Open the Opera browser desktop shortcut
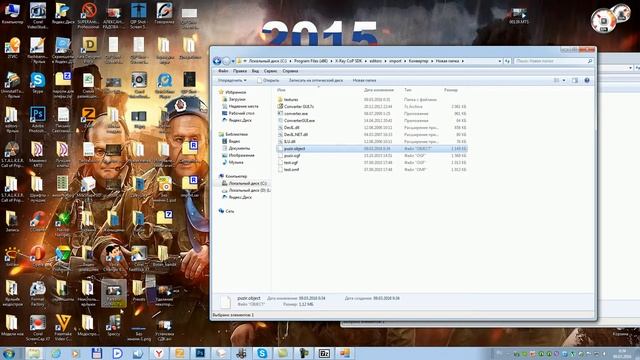The image size is (640, 360). [x=38, y=256]
